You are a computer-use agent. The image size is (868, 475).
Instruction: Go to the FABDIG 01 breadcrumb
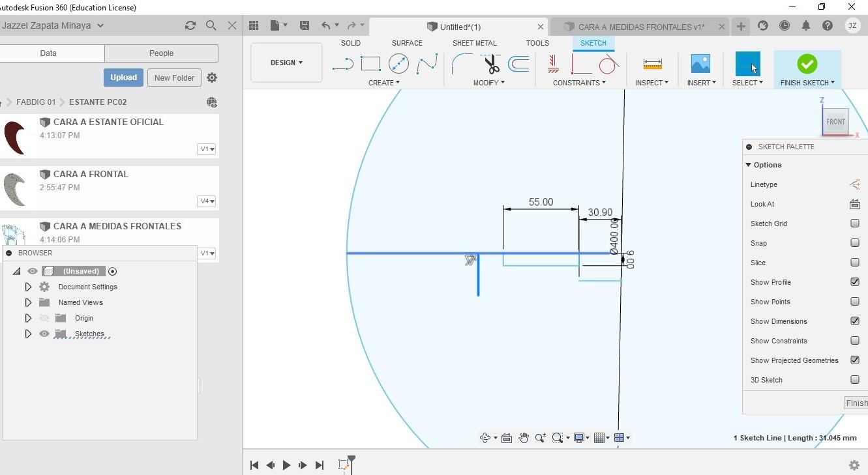coord(36,102)
